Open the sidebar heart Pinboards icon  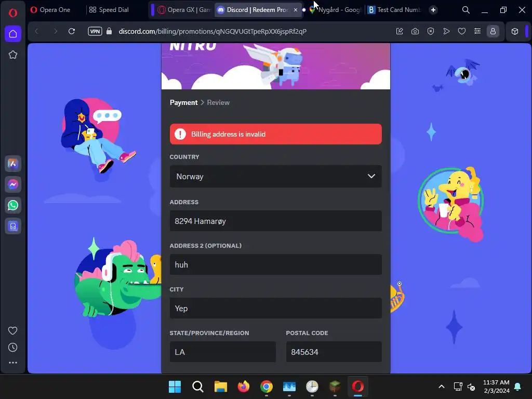[x=13, y=330]
